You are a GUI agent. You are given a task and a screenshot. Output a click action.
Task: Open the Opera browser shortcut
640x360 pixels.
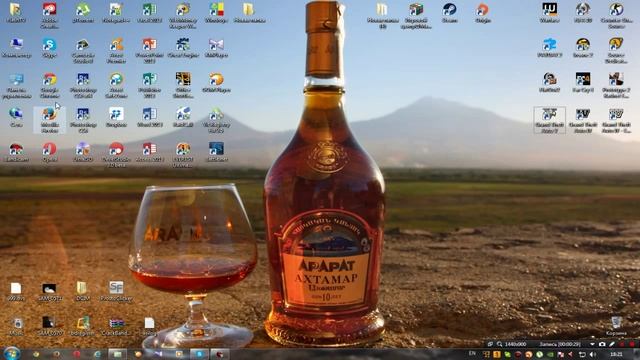point(49,152)
